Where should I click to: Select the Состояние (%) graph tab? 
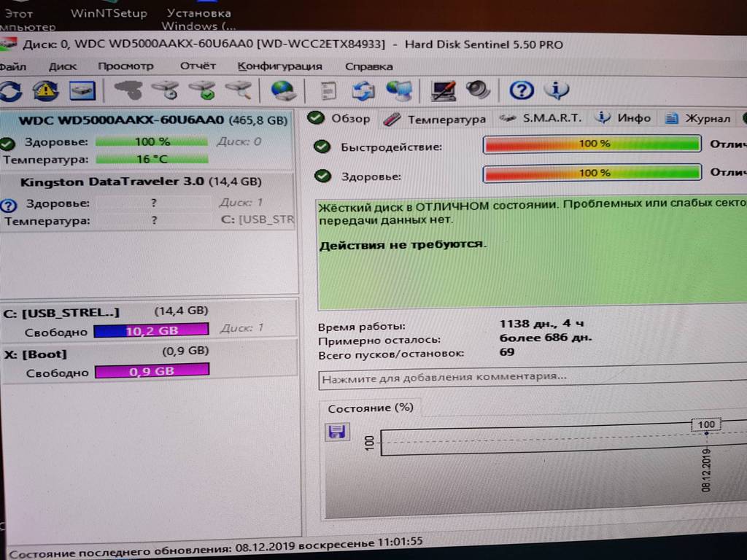(x=370, y=408)
